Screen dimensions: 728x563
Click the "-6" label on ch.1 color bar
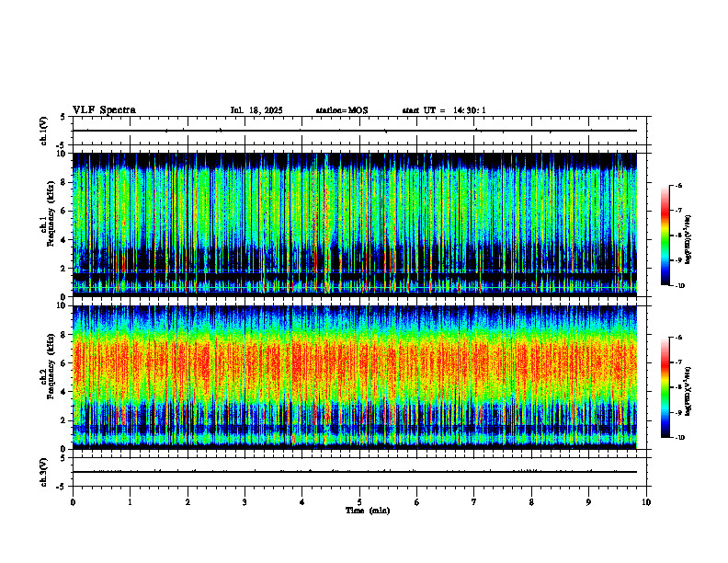[678, 185]
